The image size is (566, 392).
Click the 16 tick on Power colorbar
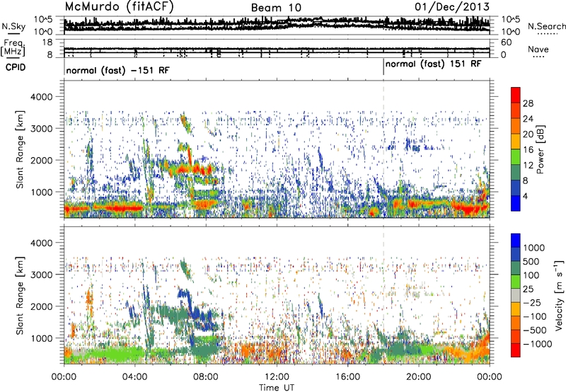[x=528, y=150]
